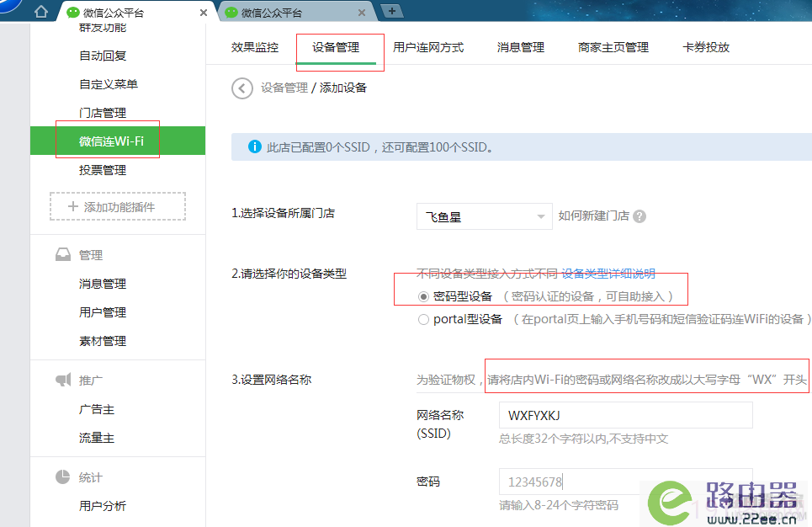Open the top 消息管理 tab
This screenshot has width=812, height=527.
521,47
